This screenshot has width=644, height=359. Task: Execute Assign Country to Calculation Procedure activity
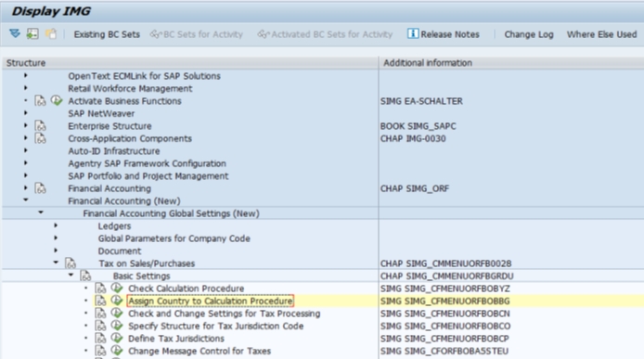(x=117, y=301)
